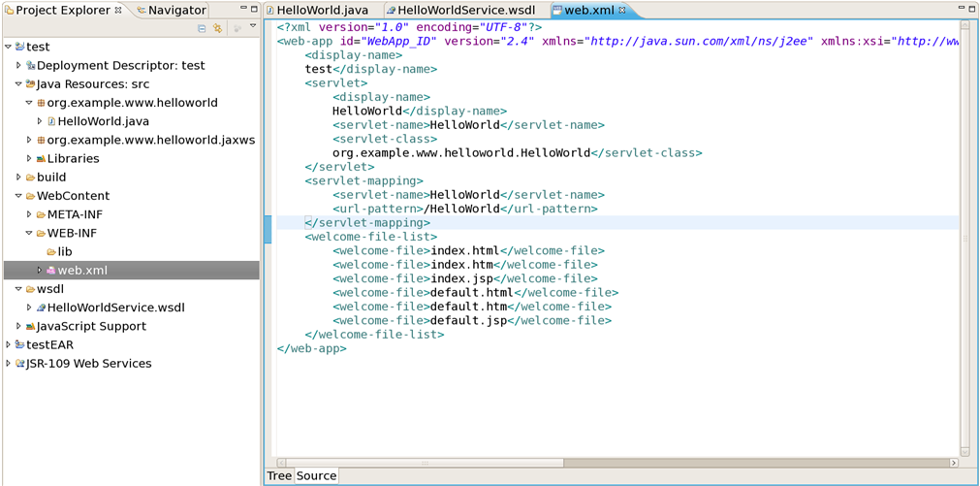Select the Libraries tree item label

pyautogui.click(x=73, y=158)
